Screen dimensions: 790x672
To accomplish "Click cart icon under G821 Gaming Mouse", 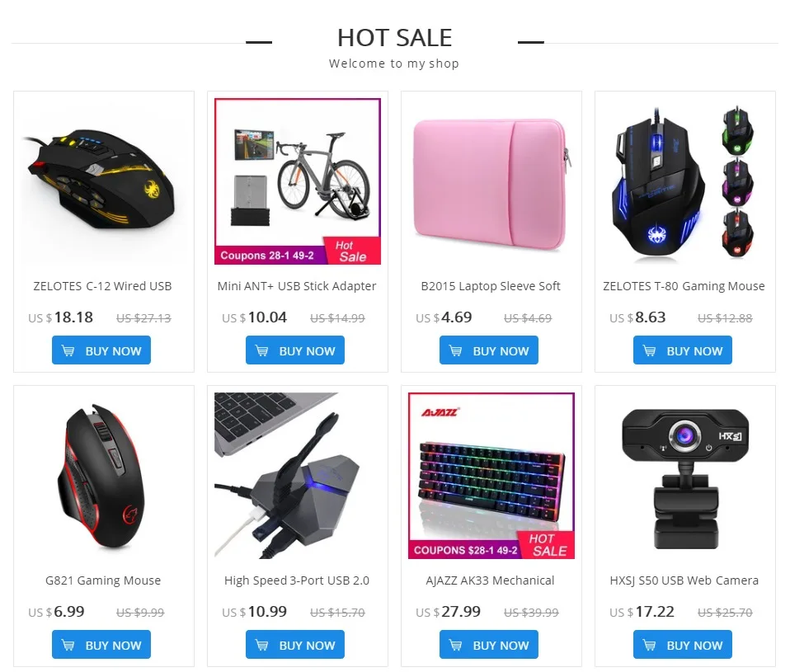I will pos(68,645).
